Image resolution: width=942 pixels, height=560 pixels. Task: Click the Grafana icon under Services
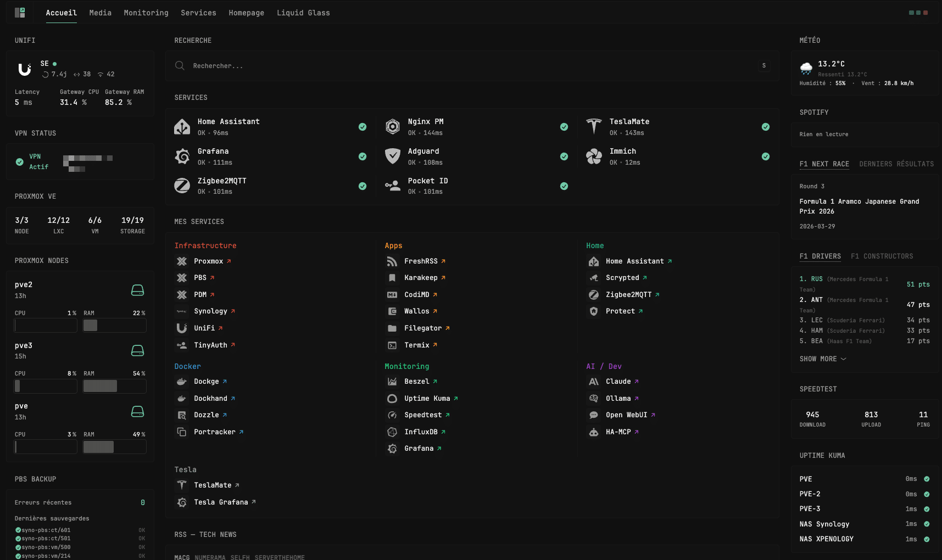tap(182, 156)
